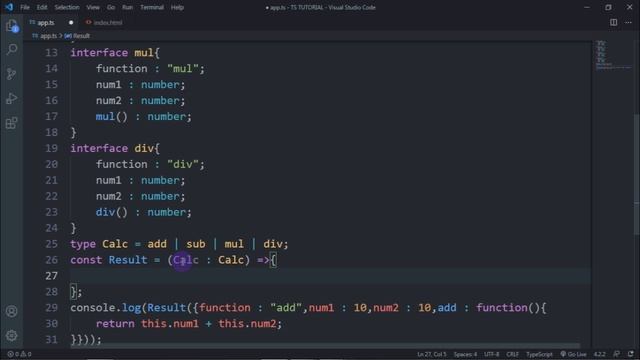The image size is (640, 360).
Task: Click line number 13 in the gutter
Action: 51,53
